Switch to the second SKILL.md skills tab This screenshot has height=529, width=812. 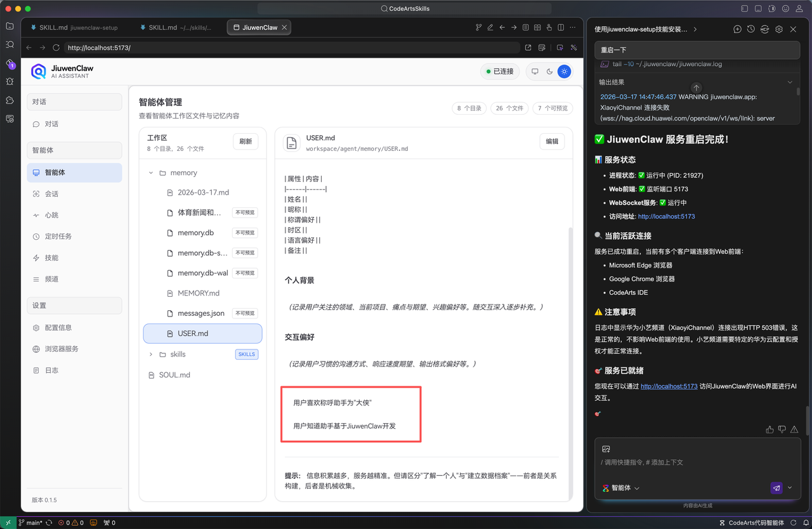tap(176, 27)
